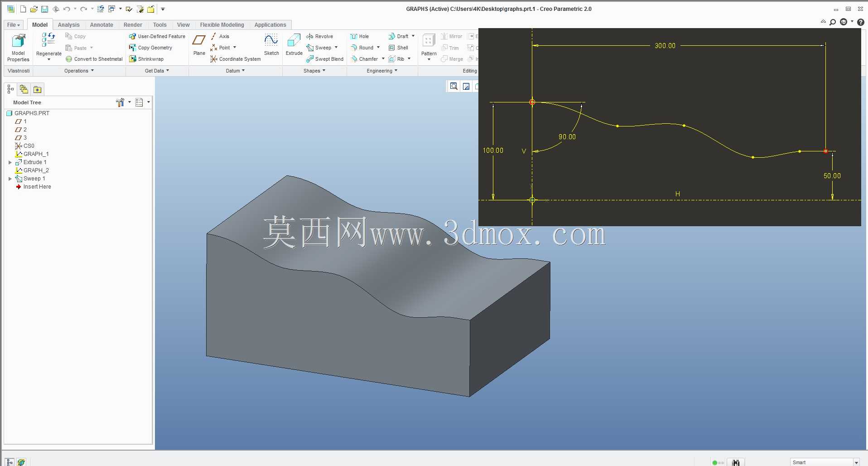Click the New file icon

click(23, 9)
